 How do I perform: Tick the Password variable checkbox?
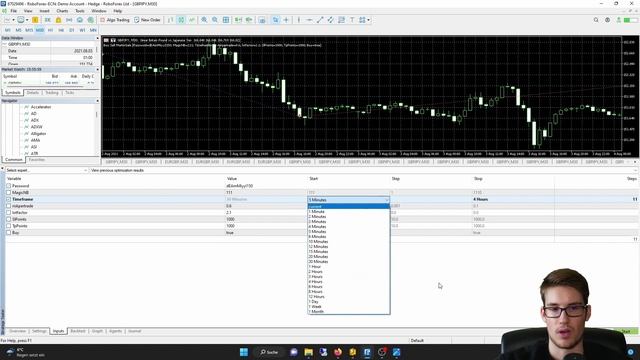(x=9, y=186)
